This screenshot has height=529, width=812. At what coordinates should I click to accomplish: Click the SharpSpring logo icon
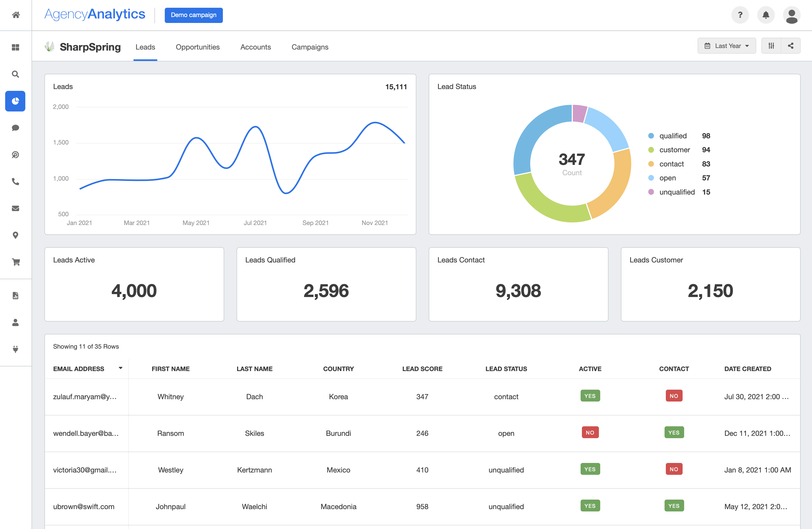click(x=50, y=47)
